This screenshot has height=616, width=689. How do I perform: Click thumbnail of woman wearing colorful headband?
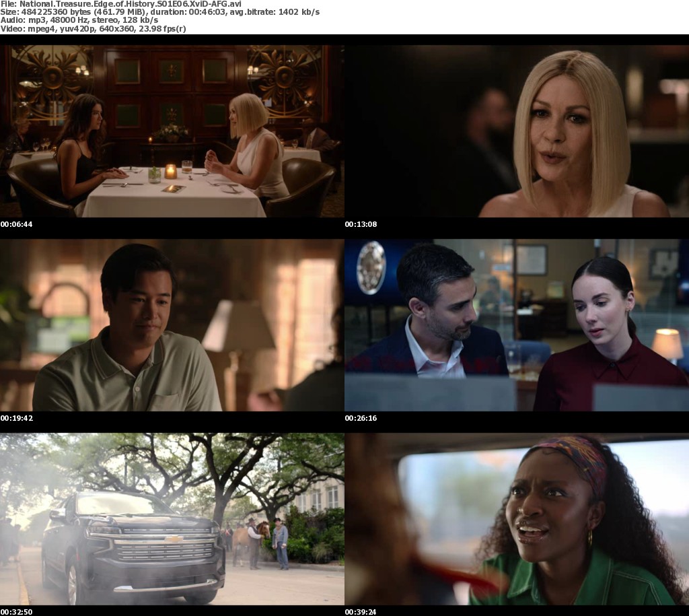517,519
